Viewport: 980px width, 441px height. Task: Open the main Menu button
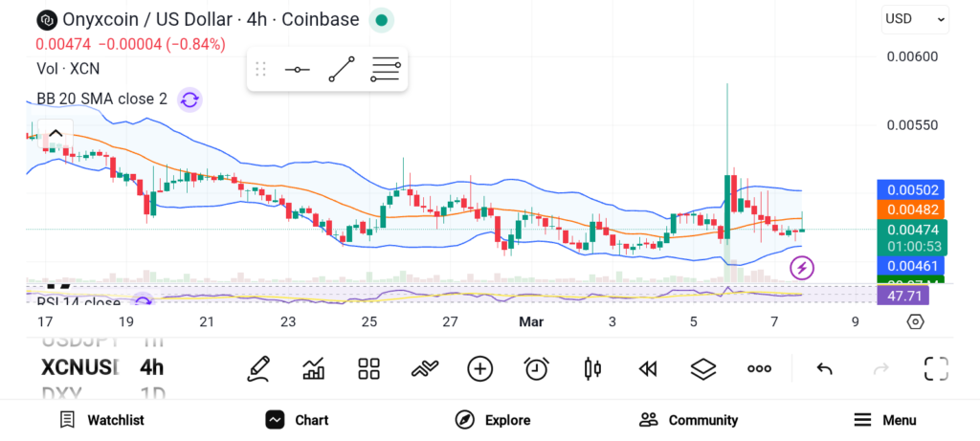click(x=885, y=420)
